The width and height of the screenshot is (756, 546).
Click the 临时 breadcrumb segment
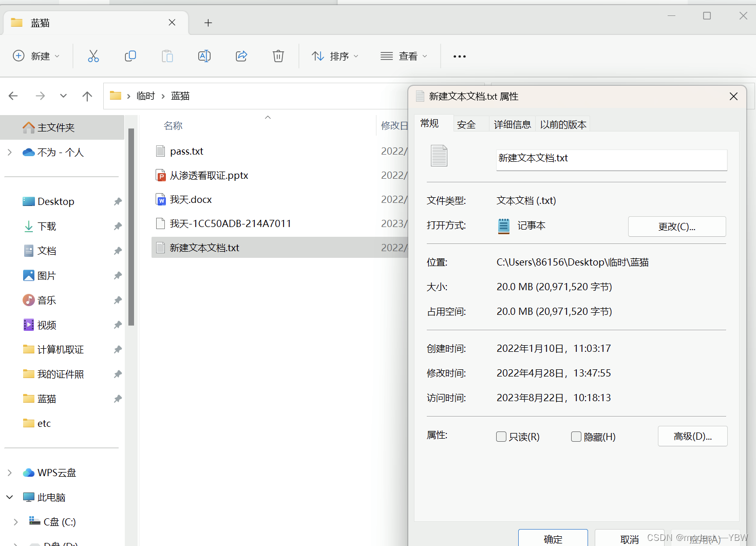[x=146, y=96]
